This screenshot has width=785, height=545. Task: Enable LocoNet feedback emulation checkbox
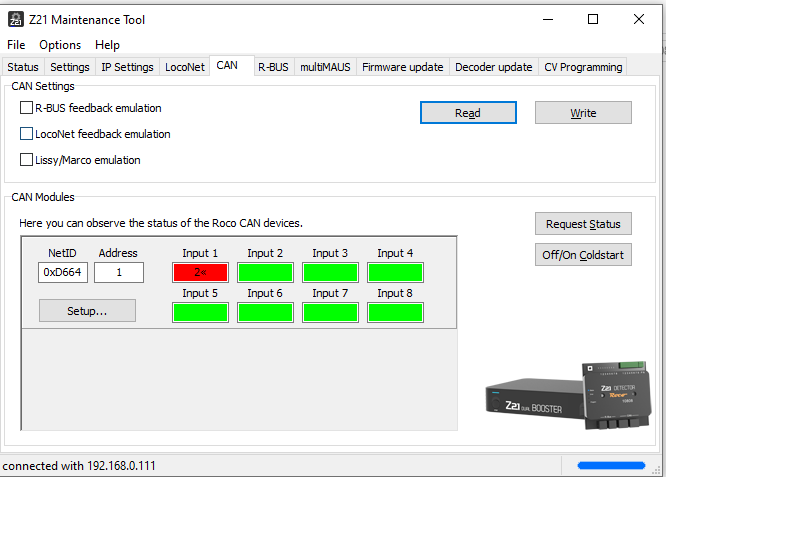tap(26, 134)
